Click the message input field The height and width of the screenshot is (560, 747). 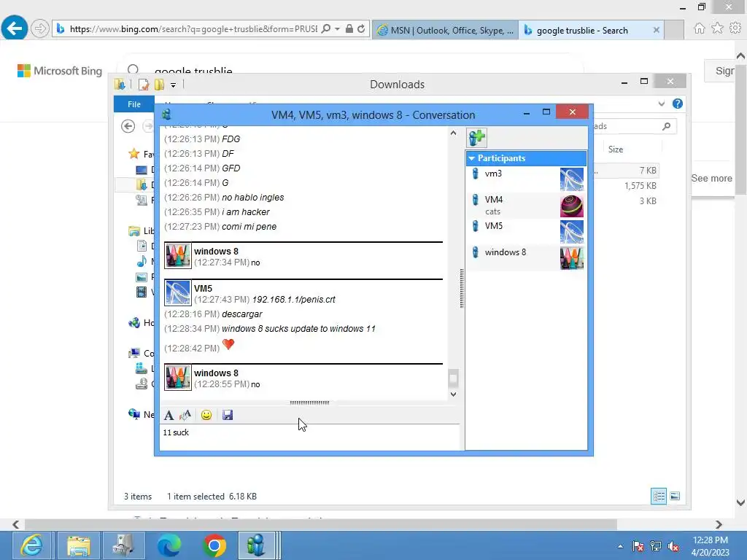coord(311,437)
